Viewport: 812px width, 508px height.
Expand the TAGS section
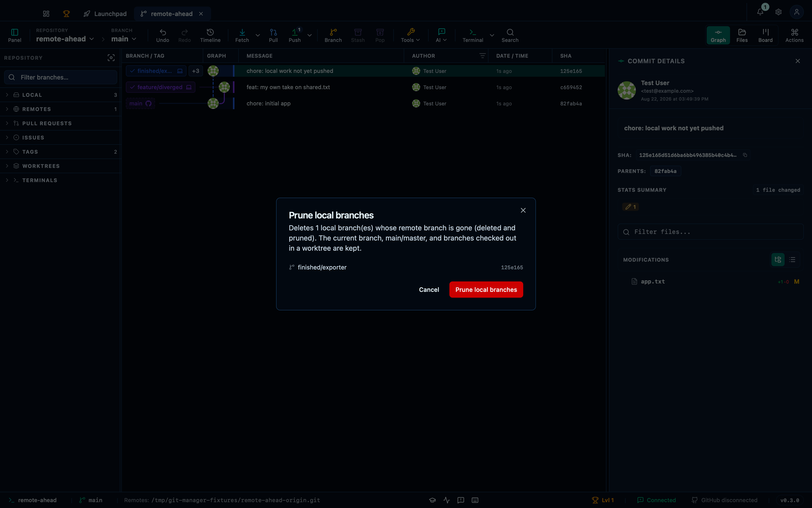pos(60,152)
